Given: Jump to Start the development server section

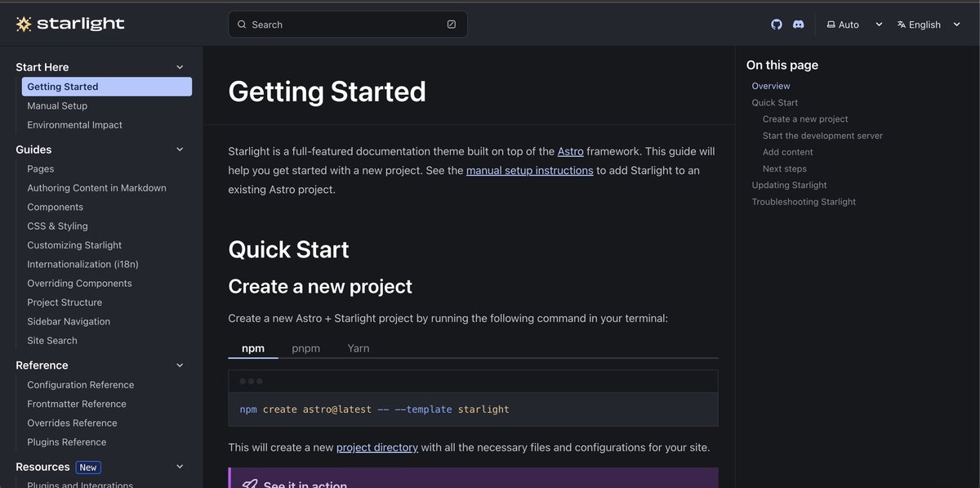Looking at the screenshot, I should tap(822, 136).
